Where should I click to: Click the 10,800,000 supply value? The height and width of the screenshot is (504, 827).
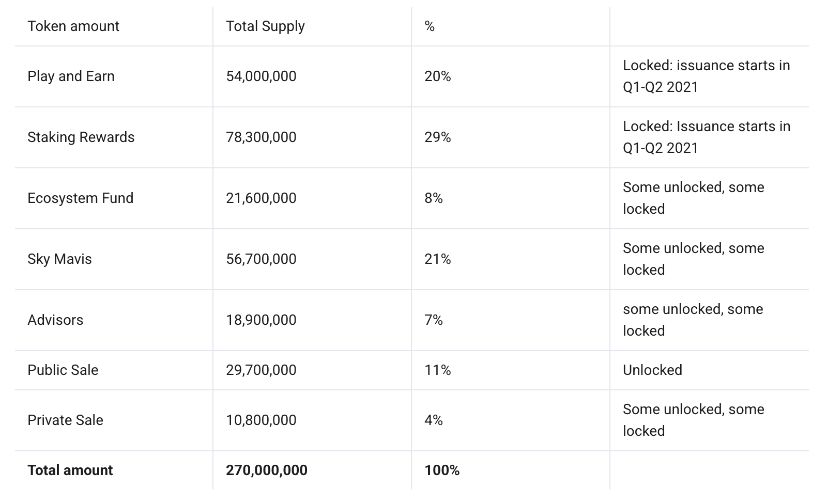click(x=261, y=420)
